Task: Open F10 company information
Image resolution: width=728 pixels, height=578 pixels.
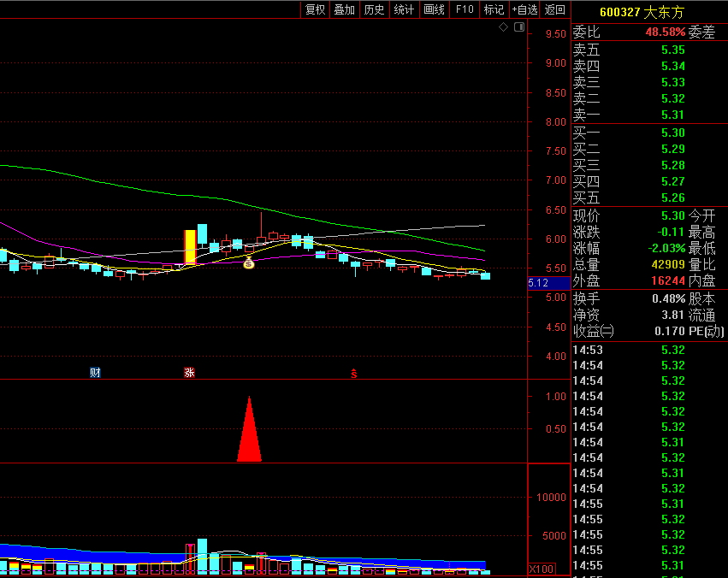Action: (465, 9)
